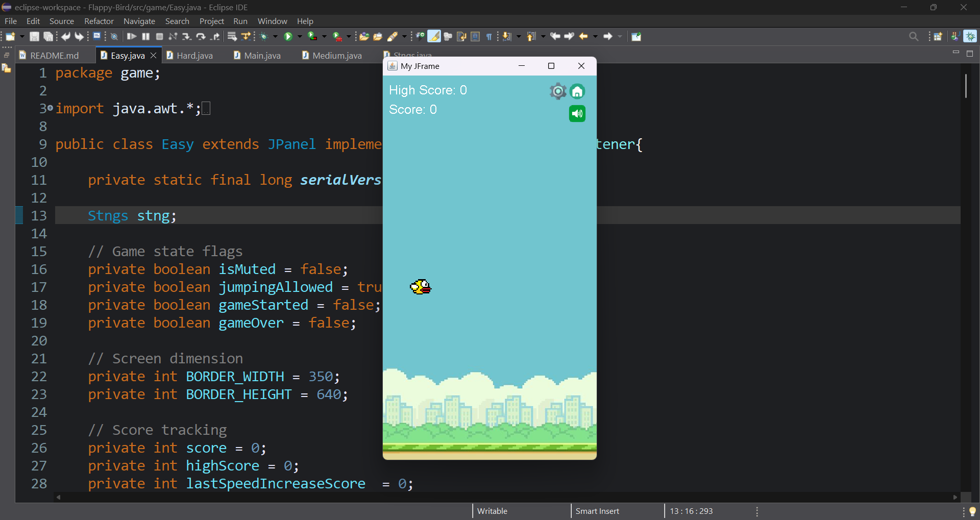Click the toolbar search magnifier icon
980x520 pixels.
[x=914, y=36]
